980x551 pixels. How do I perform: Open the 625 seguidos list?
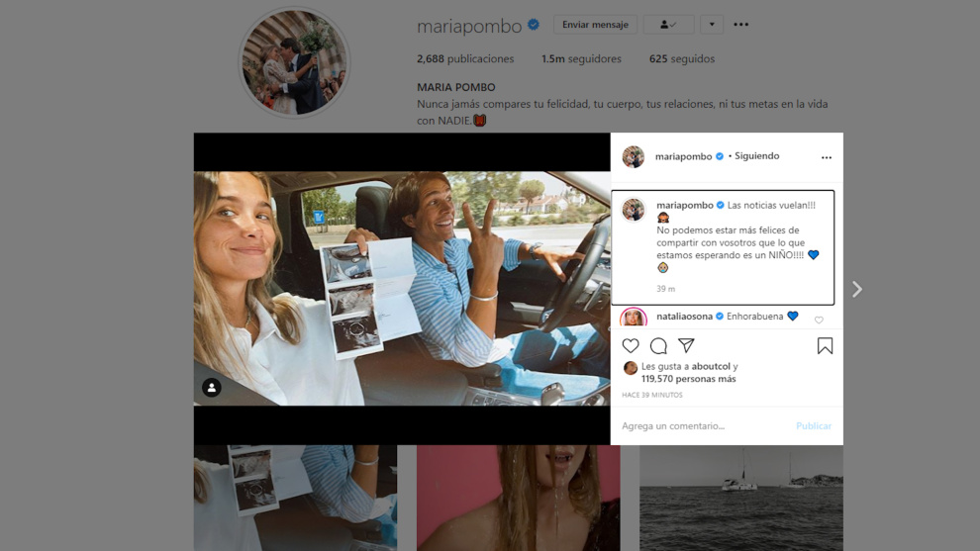(x=681, y=58)
